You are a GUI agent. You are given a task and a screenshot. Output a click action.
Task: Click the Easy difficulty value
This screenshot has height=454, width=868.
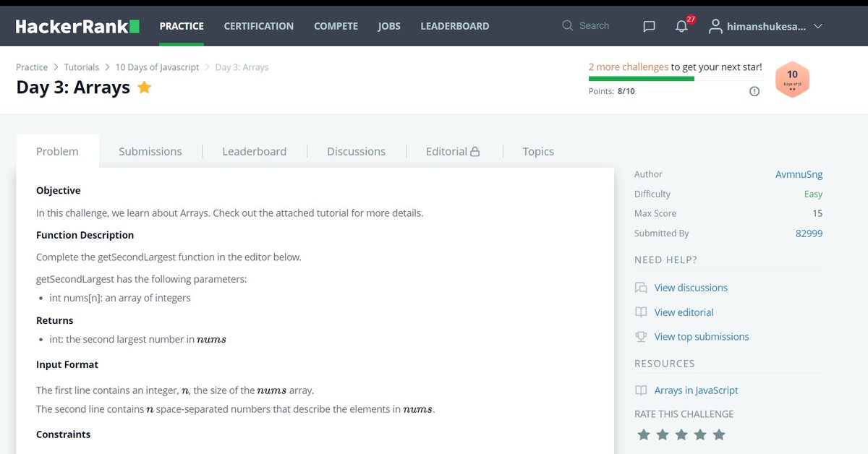(x=813, y=194)
